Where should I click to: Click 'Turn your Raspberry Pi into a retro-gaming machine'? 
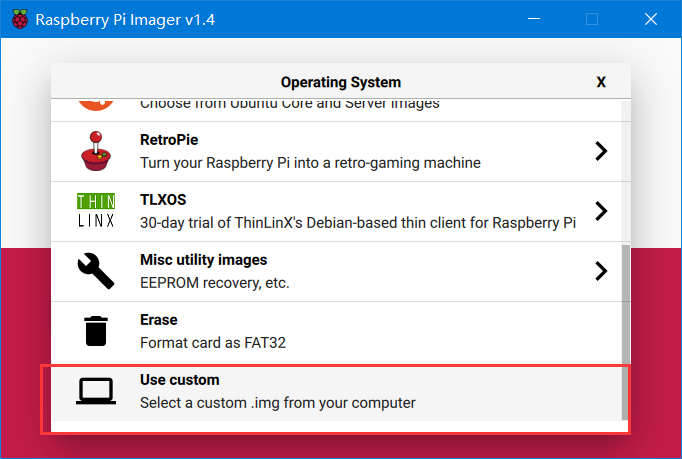click(311, 163)
